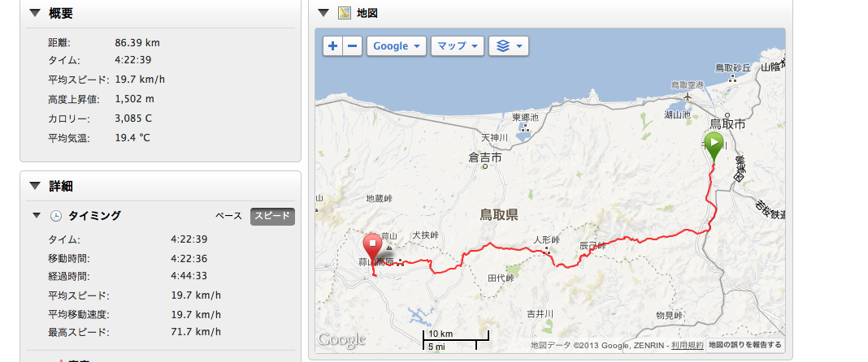Viewport: 868px width, 362px height.
Task: Open the マップ map type dropdown
Action: click(x=458, y=46)
